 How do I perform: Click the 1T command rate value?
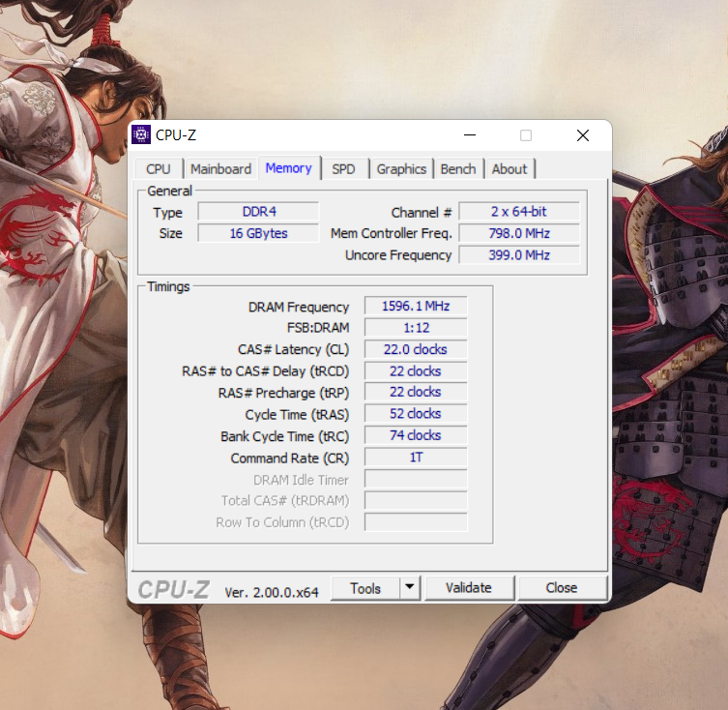[416, 458]
